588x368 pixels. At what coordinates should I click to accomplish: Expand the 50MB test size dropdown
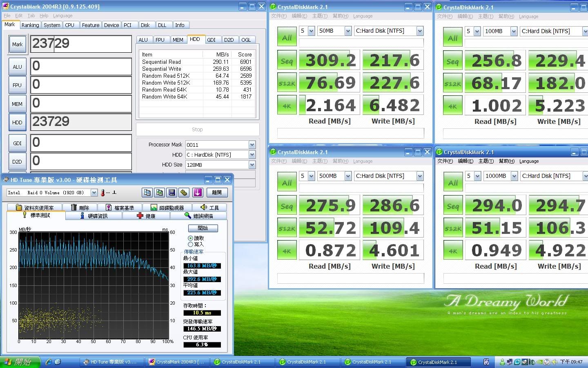(348, 31)
